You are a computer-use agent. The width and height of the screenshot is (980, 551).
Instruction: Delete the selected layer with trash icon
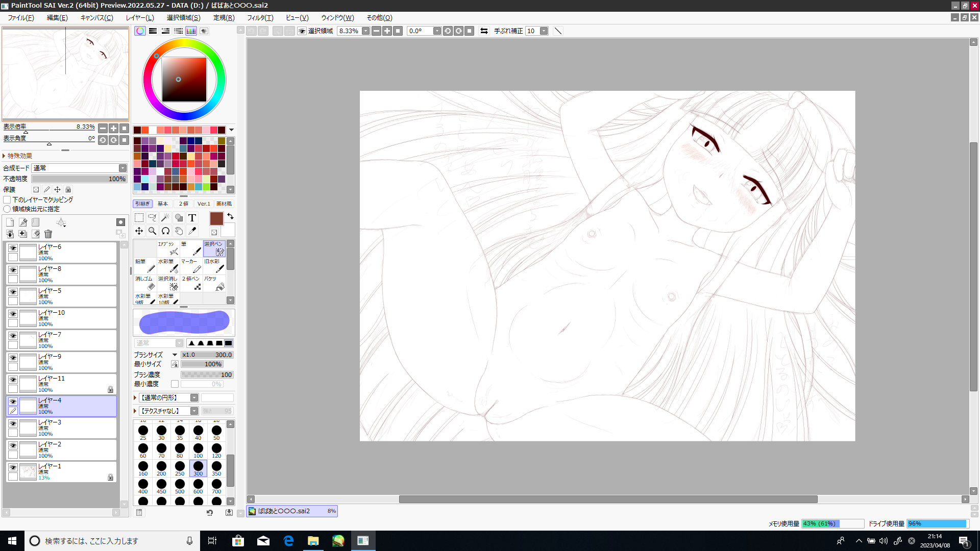pyautogui.click(x=48, y=234)
